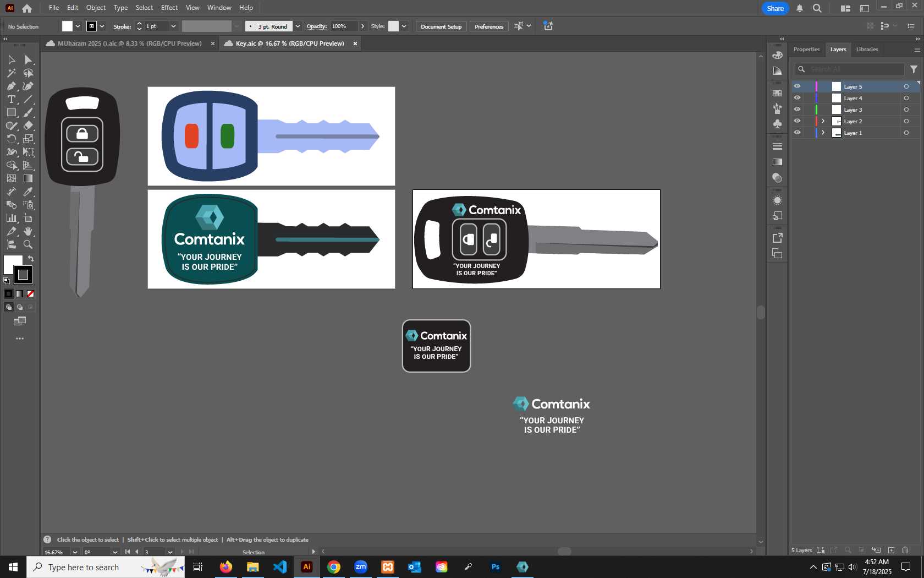Select the Zoom tool in the toolbox

point(28,244)
